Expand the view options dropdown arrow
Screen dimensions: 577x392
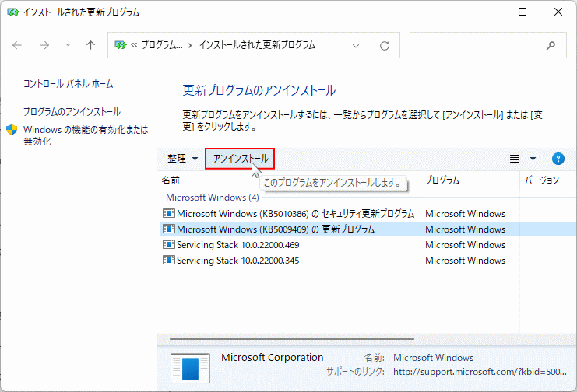click(x=533, y=159)
